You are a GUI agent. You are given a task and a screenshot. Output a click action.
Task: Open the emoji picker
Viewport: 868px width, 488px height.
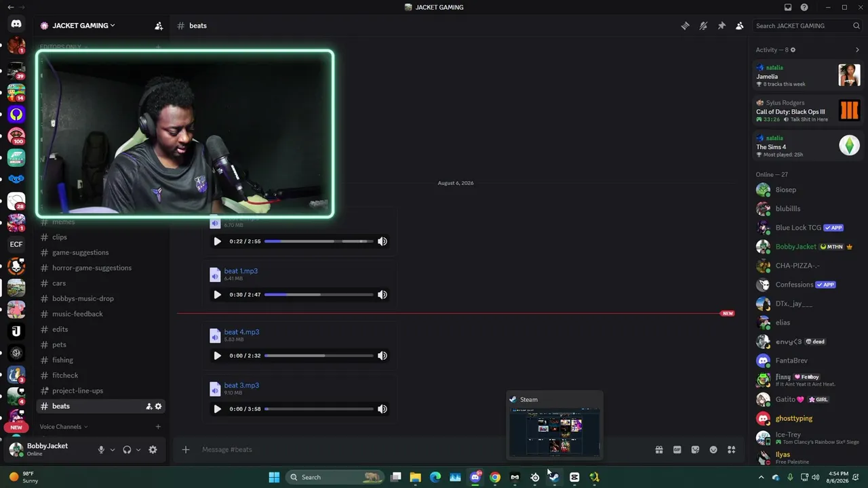713,450
